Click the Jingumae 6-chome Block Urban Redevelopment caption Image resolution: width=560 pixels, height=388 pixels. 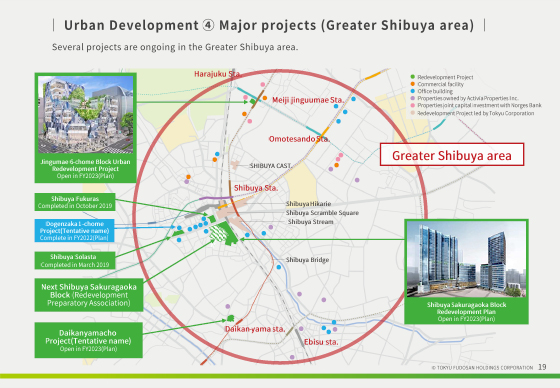[x=85, y=165]
